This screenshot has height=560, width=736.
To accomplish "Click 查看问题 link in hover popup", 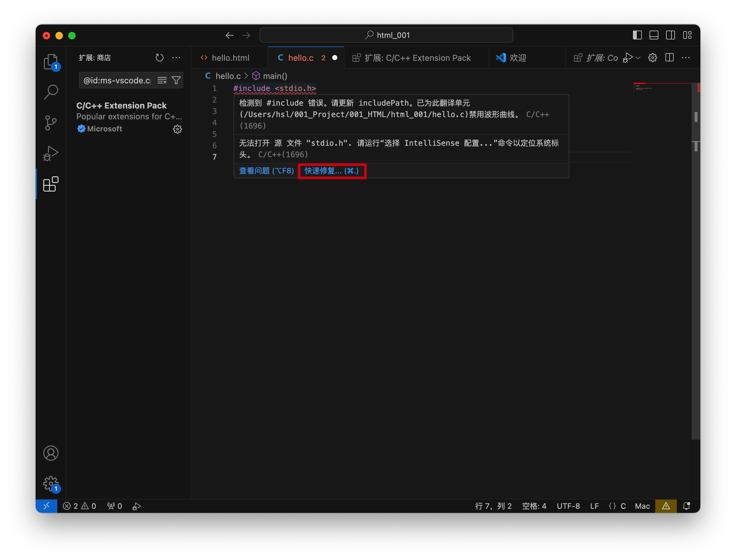I will coord(266,171).
